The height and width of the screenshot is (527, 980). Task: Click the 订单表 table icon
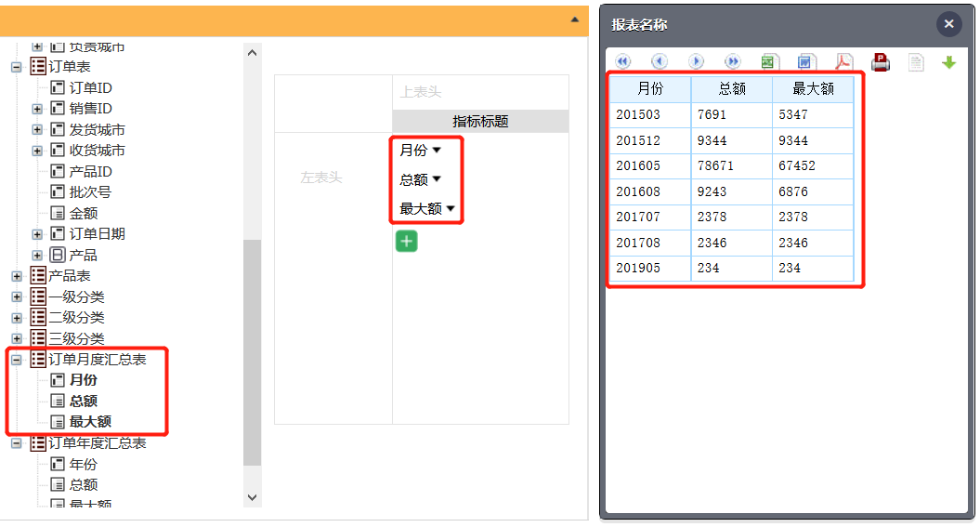(x=38, y=66)
